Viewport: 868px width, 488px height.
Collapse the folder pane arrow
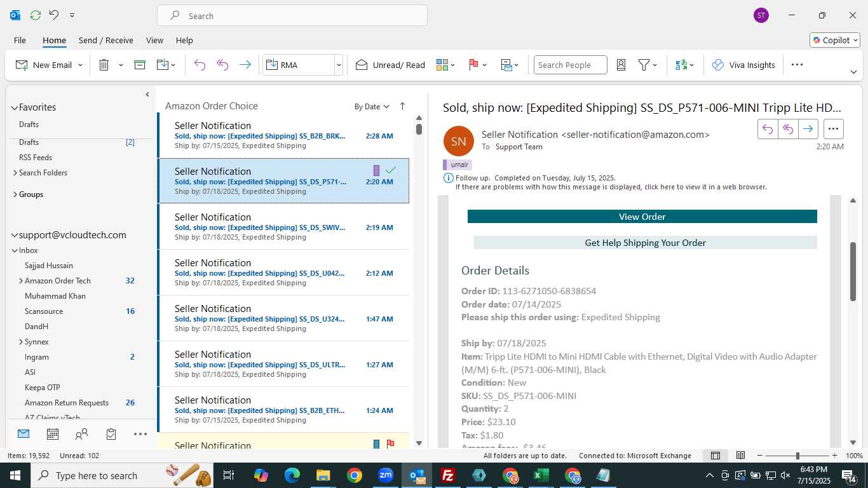(147, 95)
